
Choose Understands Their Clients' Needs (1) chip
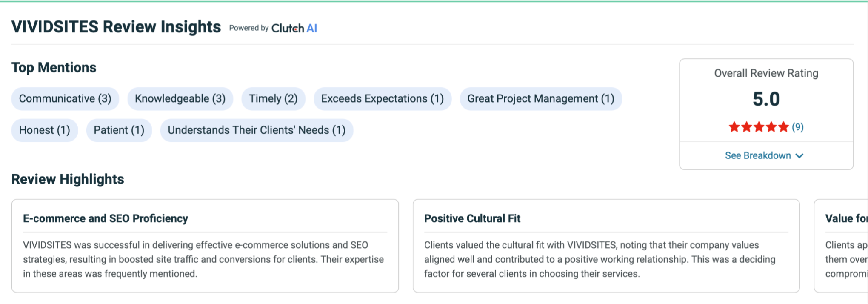257,130
